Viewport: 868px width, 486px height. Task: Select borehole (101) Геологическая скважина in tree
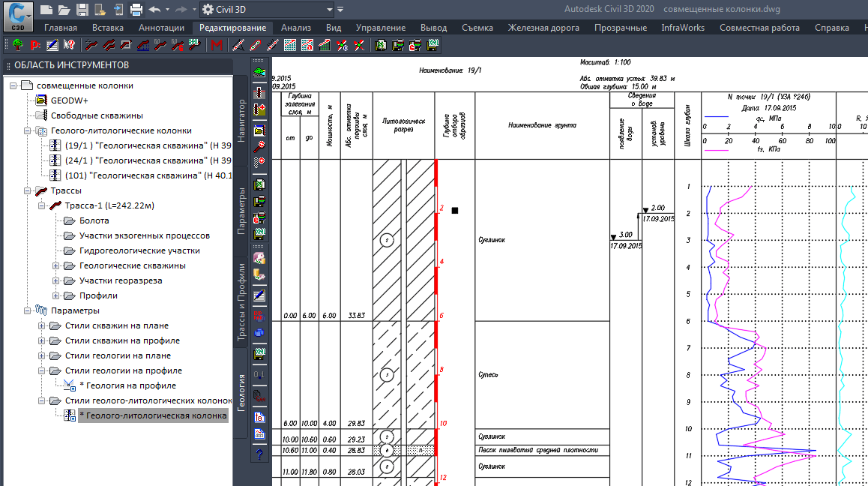[x=148, y=175]
